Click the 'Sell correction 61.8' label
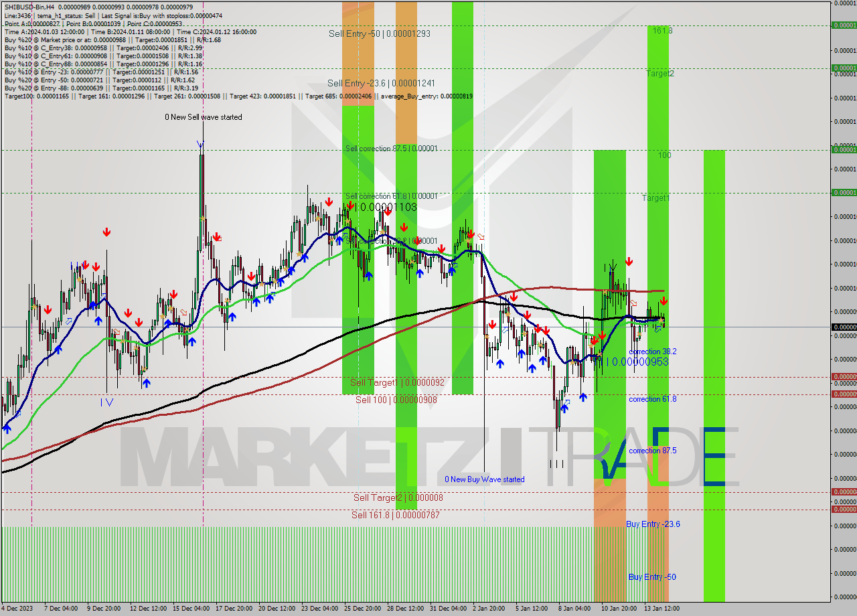The image size is (857, 616). coord(391,196)
